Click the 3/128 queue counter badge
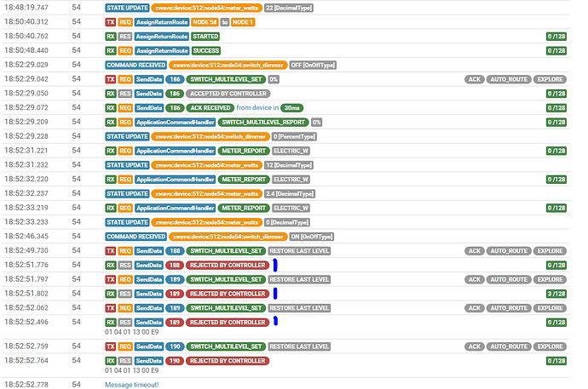Viewport: 588px width, 389px height. 556,294
